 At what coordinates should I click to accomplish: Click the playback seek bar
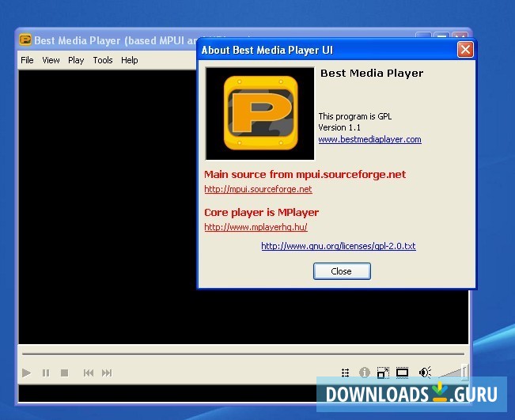point(243,354)
